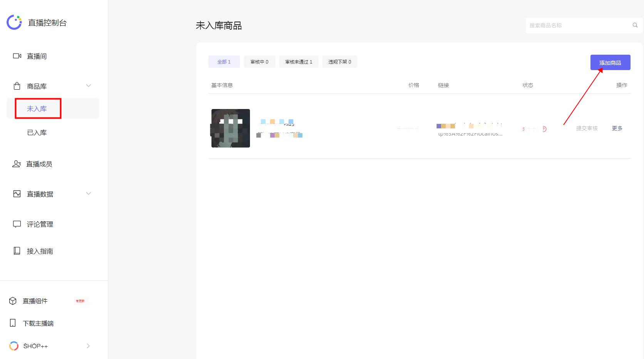
Task: Click the search magnifier icon
Action: pos(635,25)
